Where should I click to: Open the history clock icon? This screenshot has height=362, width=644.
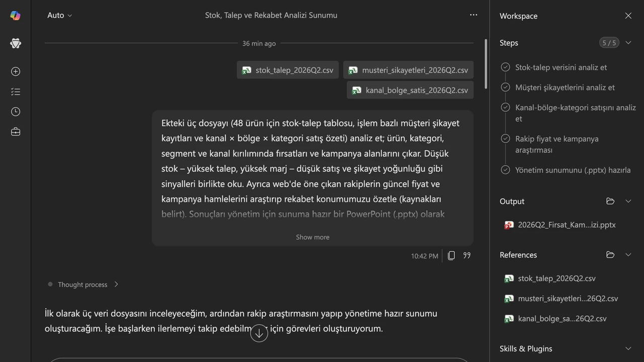tap(16, 112)
